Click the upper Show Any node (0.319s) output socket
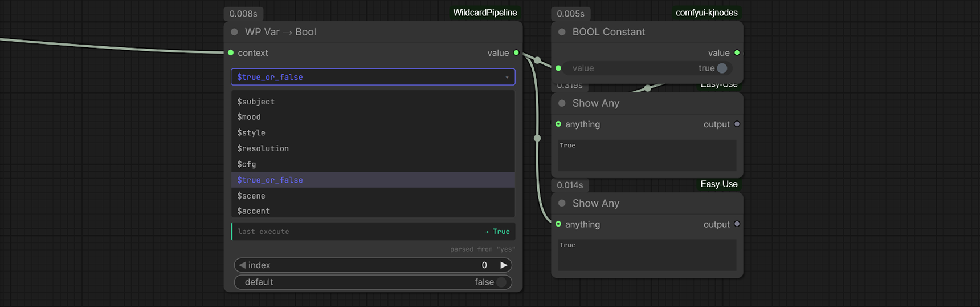The image size is (980, 307). tap(737, 124)
